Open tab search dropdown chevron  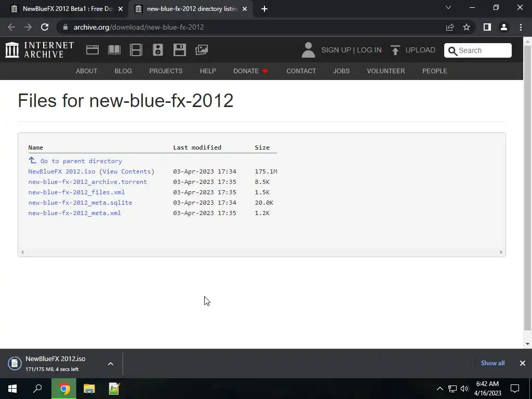(448, 7)
